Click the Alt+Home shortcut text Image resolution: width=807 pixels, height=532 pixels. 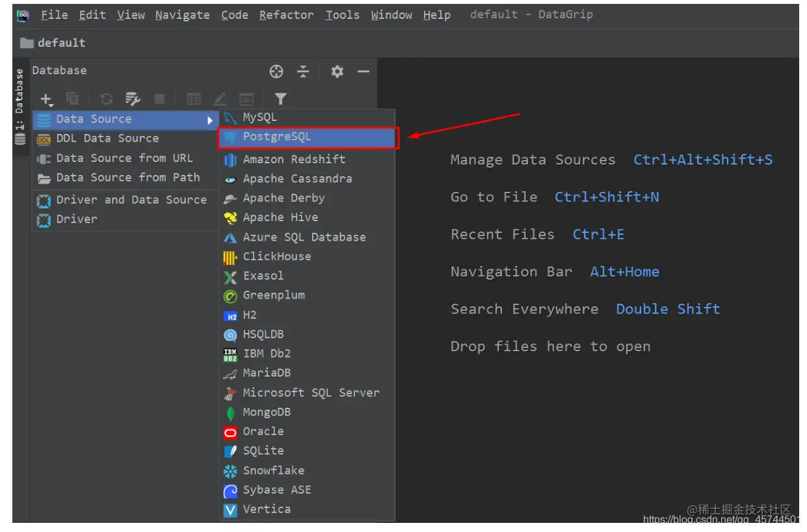625,272
